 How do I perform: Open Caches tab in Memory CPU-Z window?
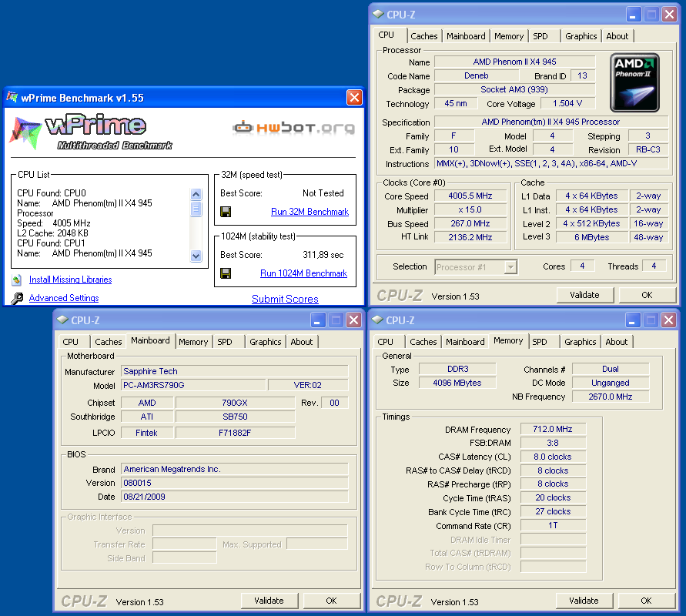[x=423, y=342]
